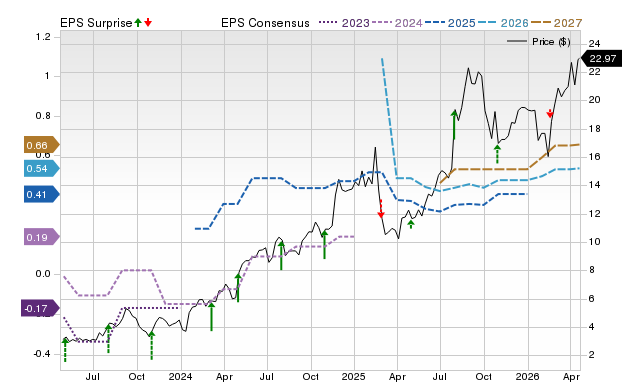Screen dimensions: 640x382
Task: Toggle the 2025 consensus series in the legend
Action: point(450,23)
